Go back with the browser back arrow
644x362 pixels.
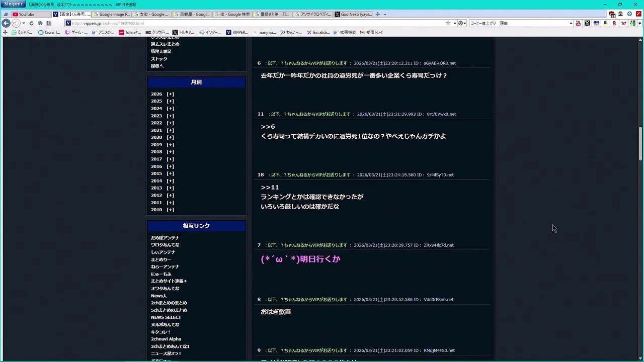[6, 23]
